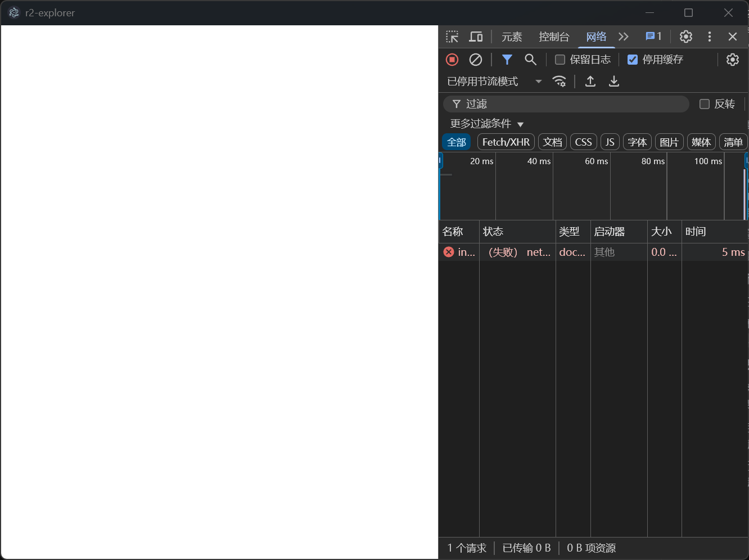749x560 pixels.
Task: Click the red error icon on request
Action: click(x=449, y=252)
